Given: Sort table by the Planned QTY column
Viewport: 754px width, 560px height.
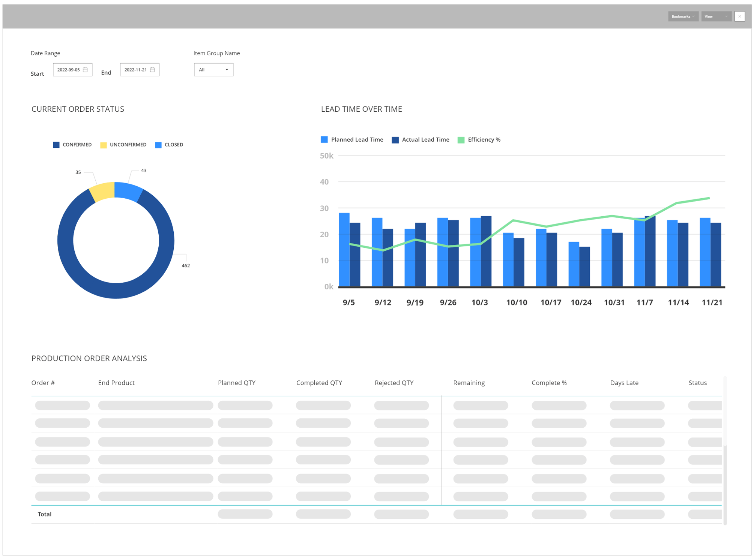Looking at the screenshot, I should 236,383.
